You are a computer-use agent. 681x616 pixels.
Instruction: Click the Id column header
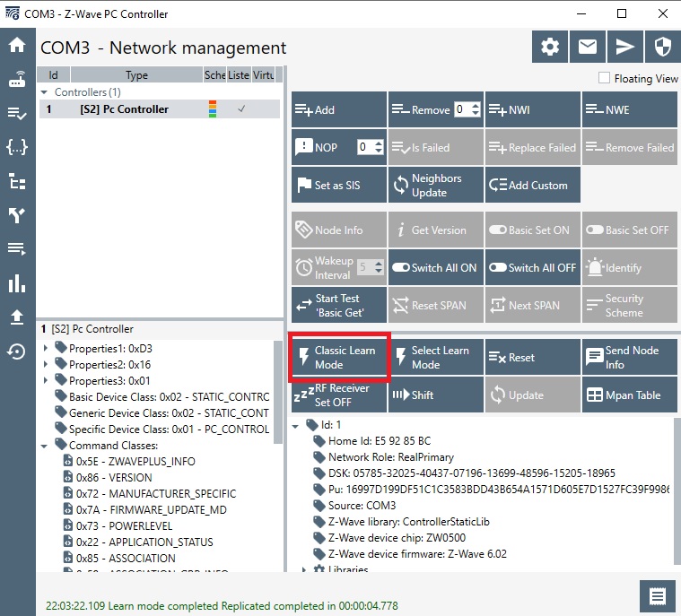tap(54, 74)
